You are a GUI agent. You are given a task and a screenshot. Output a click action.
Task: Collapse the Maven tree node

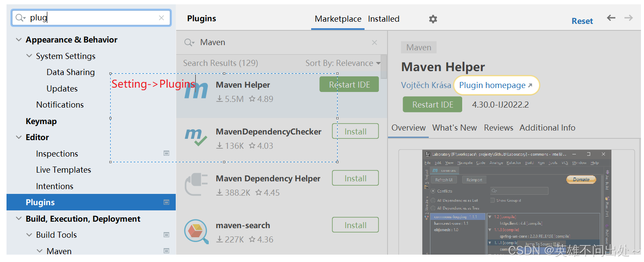click(x=39, y=251)
